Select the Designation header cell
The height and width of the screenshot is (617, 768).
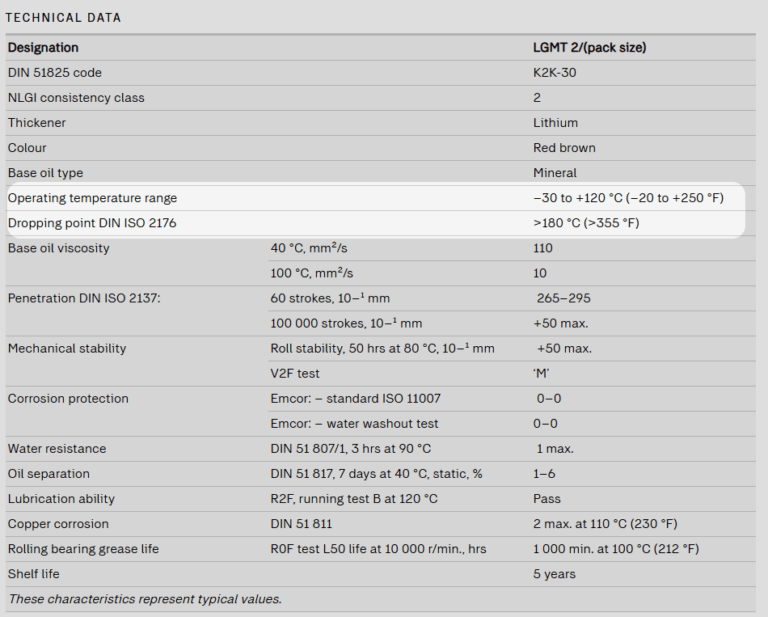[x=43, y=48]
